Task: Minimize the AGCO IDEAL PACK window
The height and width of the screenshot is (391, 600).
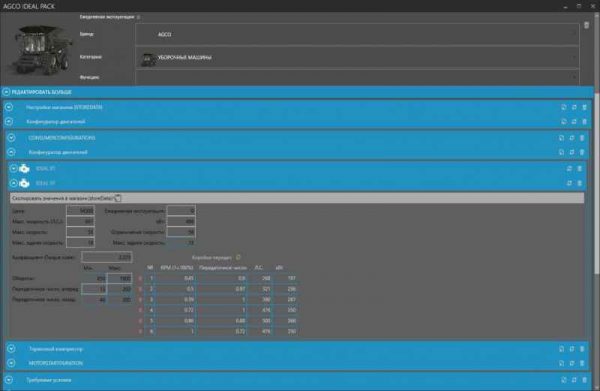Action: coord(566,6)
